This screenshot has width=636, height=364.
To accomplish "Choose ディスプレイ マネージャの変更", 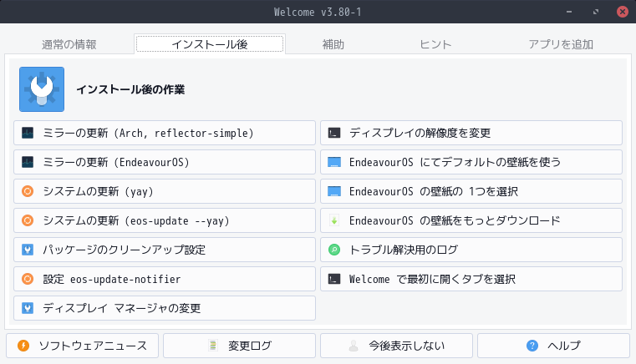I will coord(165,308).
